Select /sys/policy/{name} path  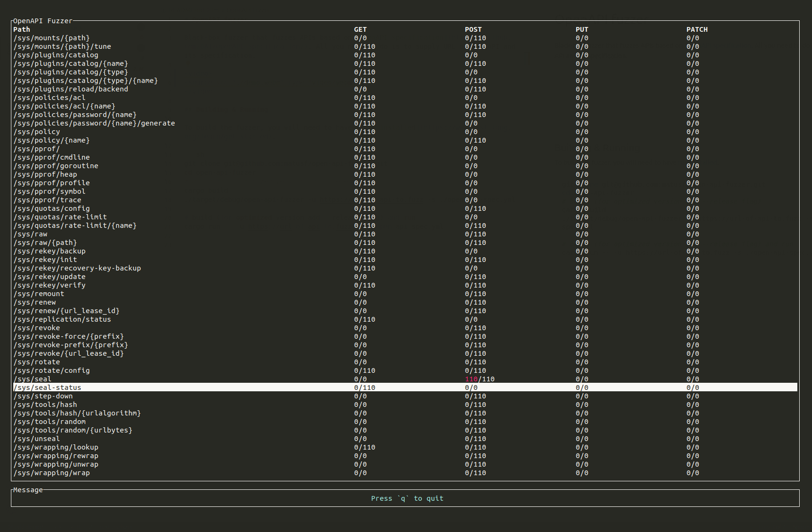coord(52,140)
